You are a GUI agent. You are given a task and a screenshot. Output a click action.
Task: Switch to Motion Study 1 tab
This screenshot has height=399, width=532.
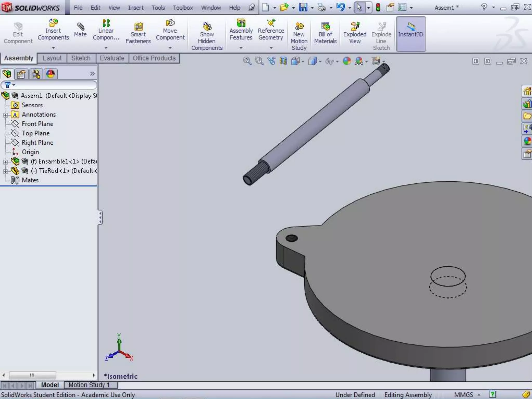(x=89, y=385)
